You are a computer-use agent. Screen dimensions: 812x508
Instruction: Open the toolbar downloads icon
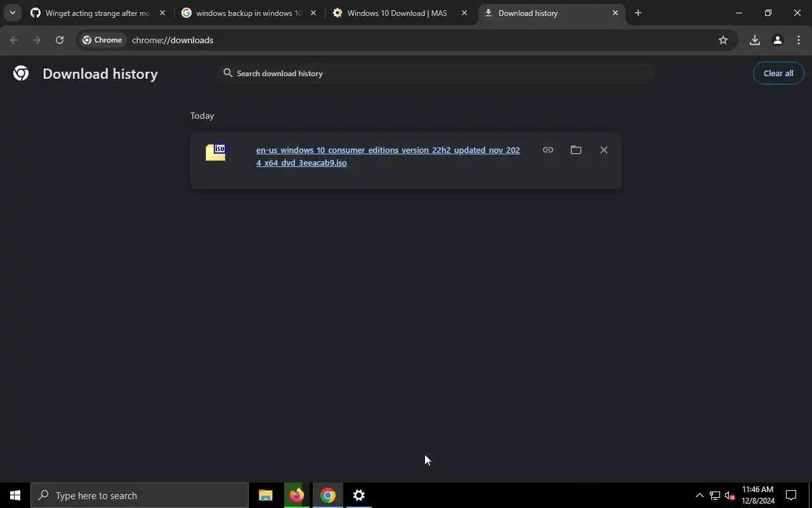755,40
